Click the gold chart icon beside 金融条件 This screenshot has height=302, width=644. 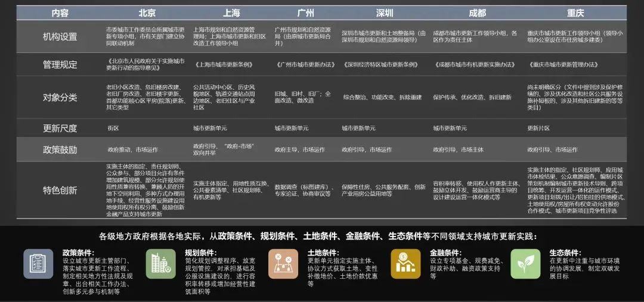coord(405,264)
